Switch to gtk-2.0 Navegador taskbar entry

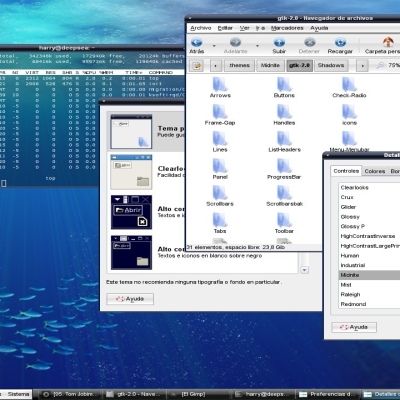click(135, 394)
